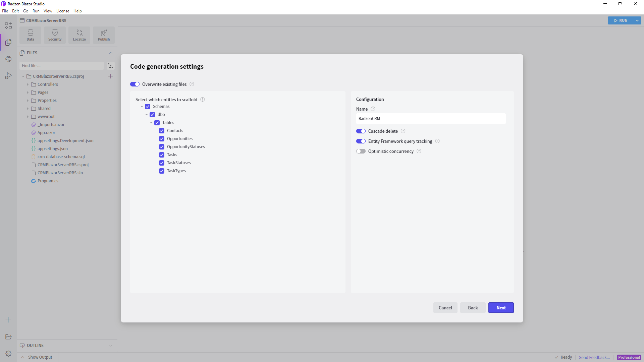Click the Back button

point(473,308)
